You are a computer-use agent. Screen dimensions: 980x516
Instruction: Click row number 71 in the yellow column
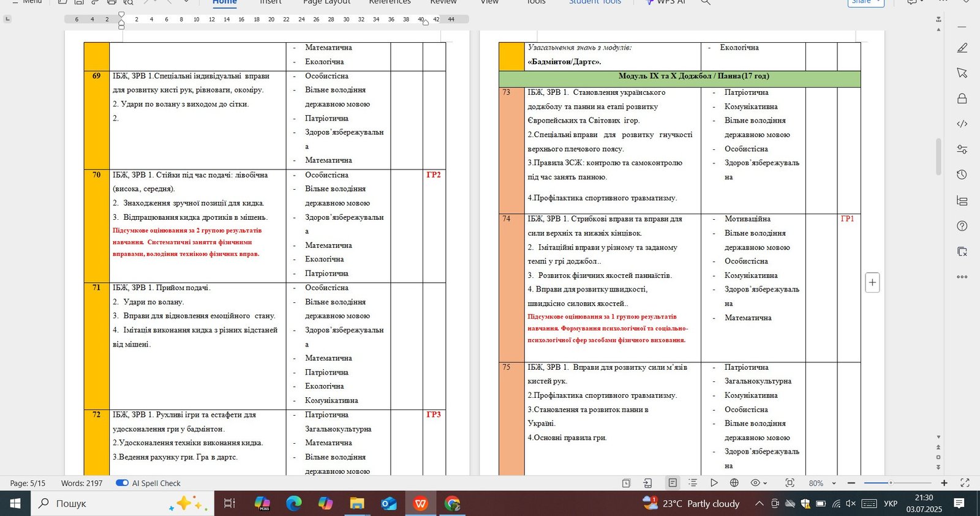click(x=96, y=288)
